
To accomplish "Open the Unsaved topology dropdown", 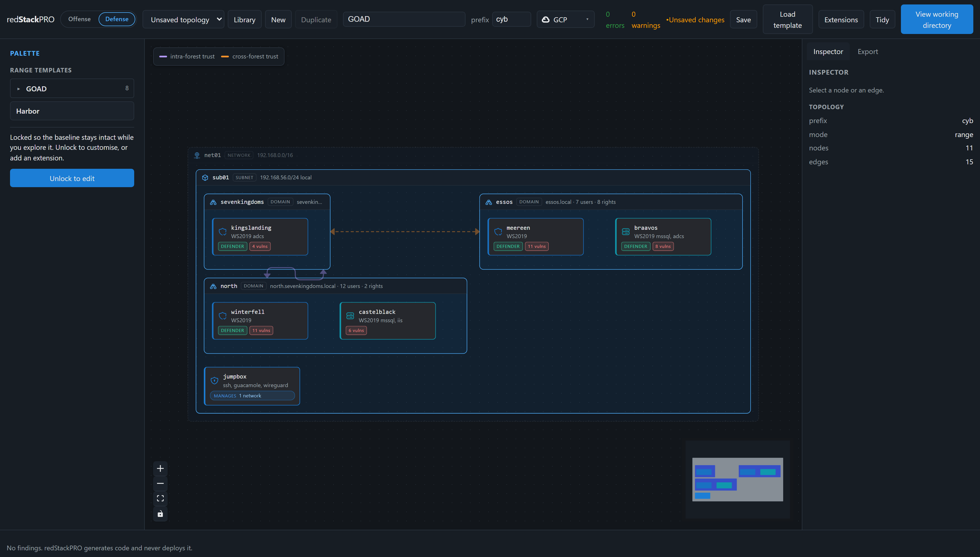I will tap(183, 19).
